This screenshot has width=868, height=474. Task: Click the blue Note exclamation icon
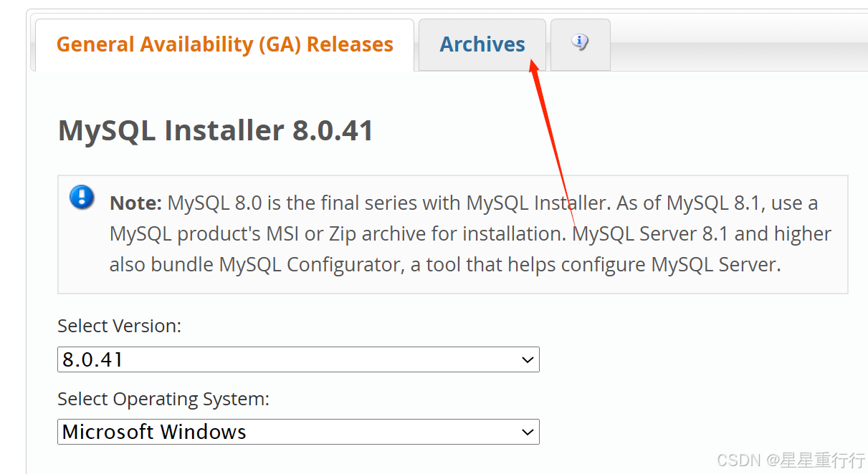click(82, 198)
